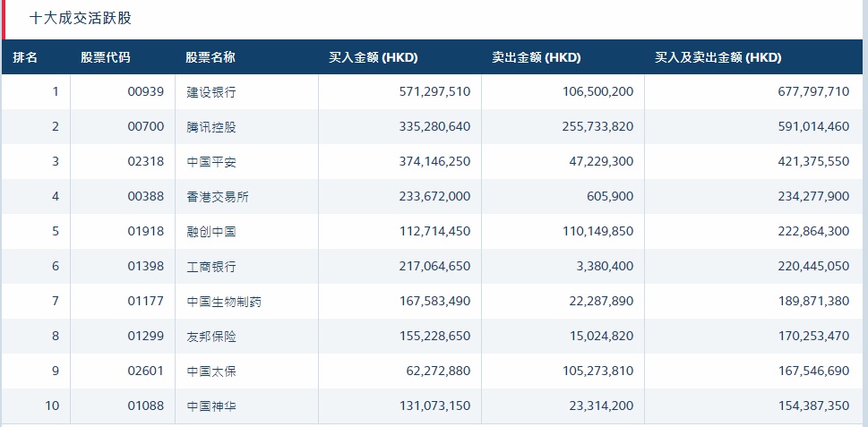Image resolution: width=868 pixels, height=427 pixels.
Task: Click total amount 677,797,710
Action: [x=813, y=92]
